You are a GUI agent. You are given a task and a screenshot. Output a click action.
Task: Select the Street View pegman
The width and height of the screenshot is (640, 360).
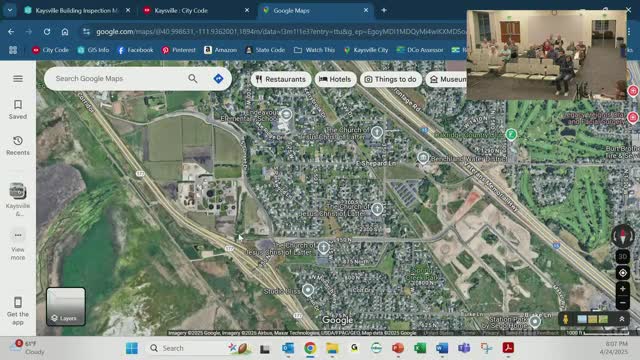566,319
